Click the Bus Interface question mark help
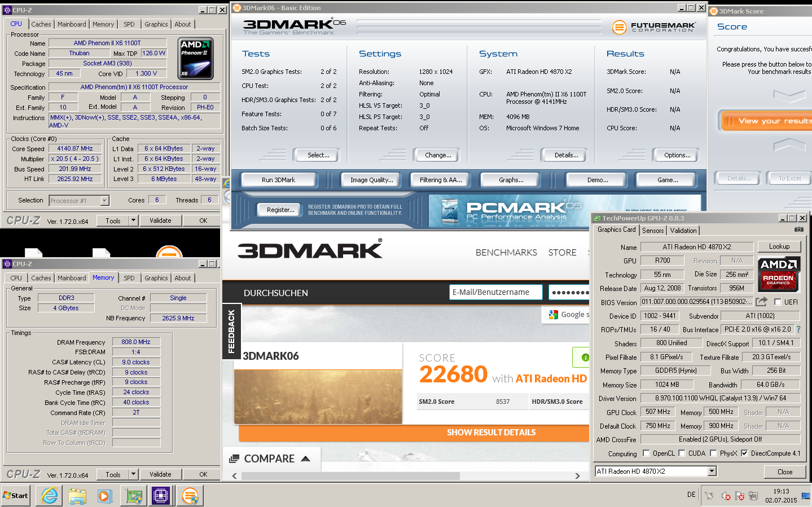The height and width of the screenshot is (507, 812). (798, 329)
